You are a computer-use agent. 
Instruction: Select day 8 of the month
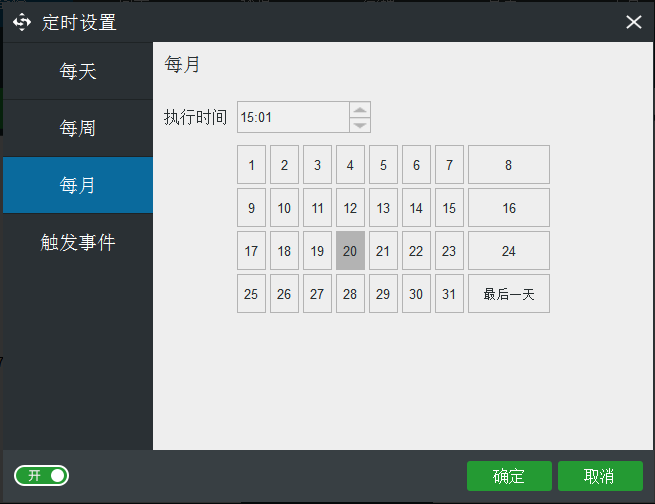(x=509, y=165)
